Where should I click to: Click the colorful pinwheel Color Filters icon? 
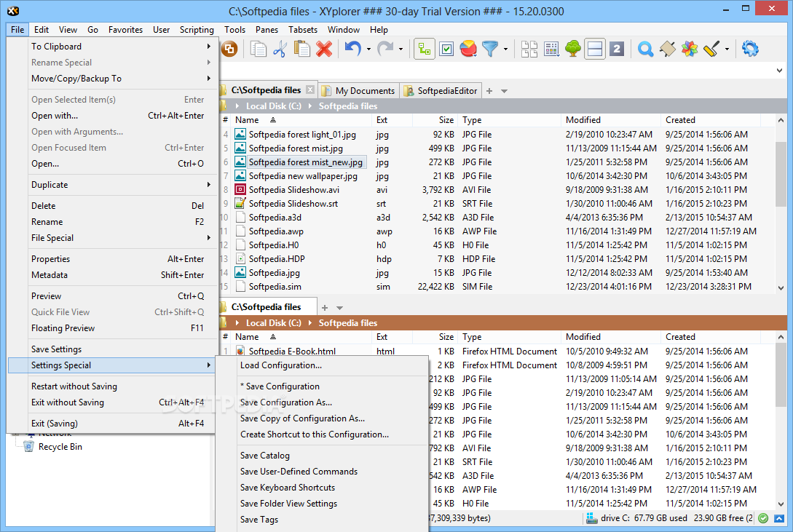(x=690, y=49)
